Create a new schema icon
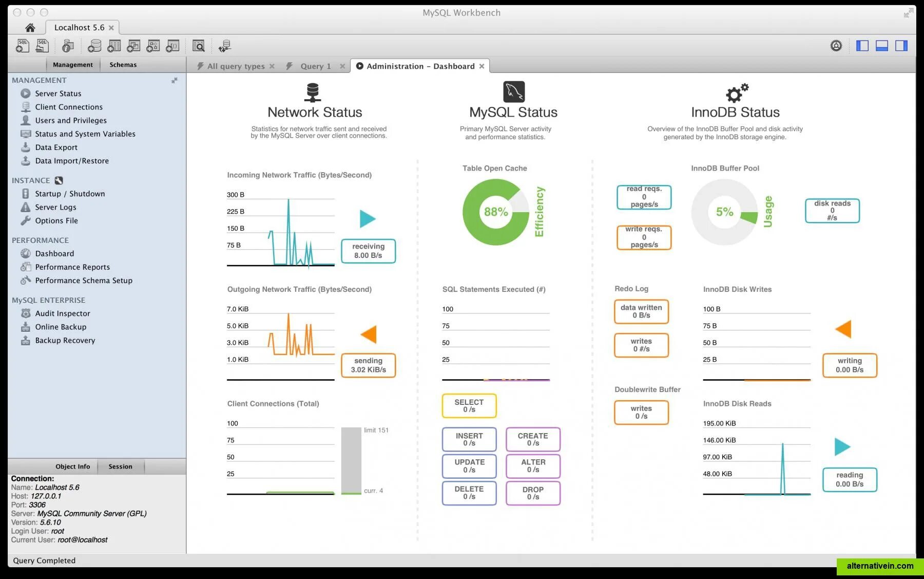The image size is (924, 579). click(94, 46)
